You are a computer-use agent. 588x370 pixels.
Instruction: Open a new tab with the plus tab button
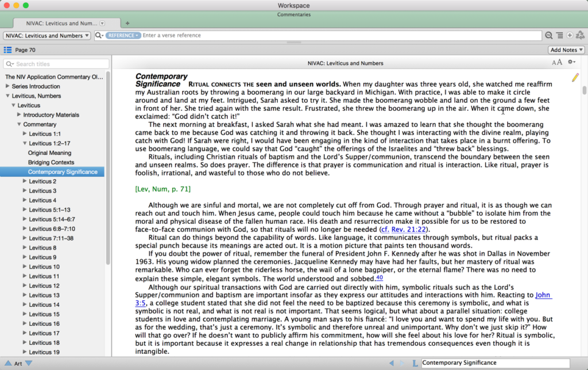127,24
